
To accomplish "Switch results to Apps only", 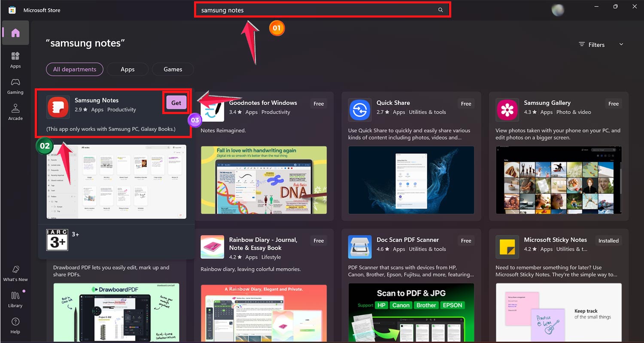I will 128,69.
